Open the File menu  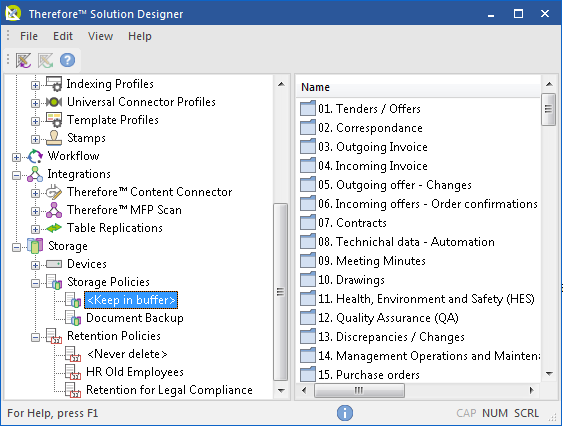pos(29,36)
